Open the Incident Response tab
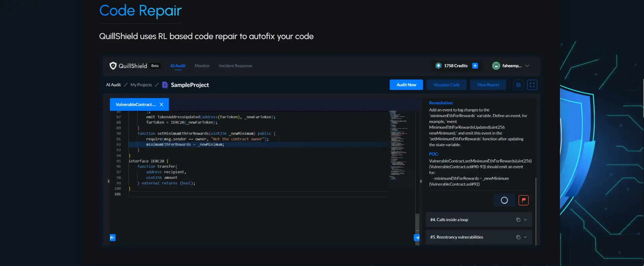 tap(235, 66)
